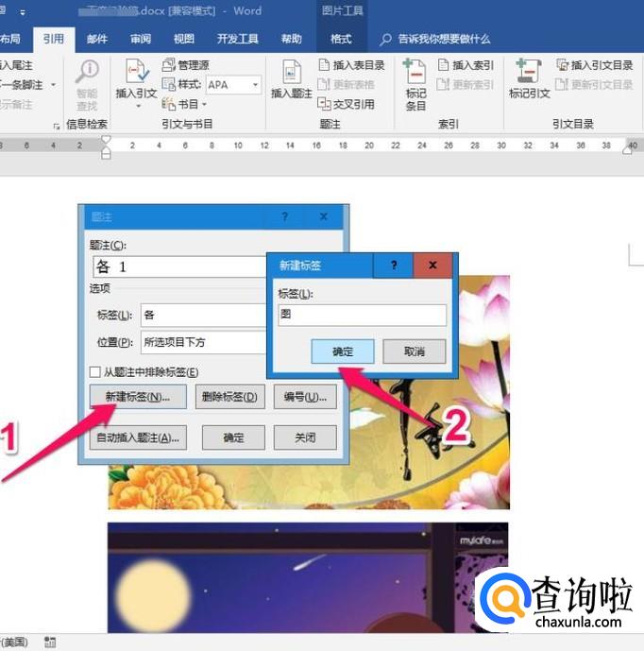The width and height of the screenshot is (644, 651).
Task: Click OK (确定) in the Caption dialog
Action: [x=233, y=437]
